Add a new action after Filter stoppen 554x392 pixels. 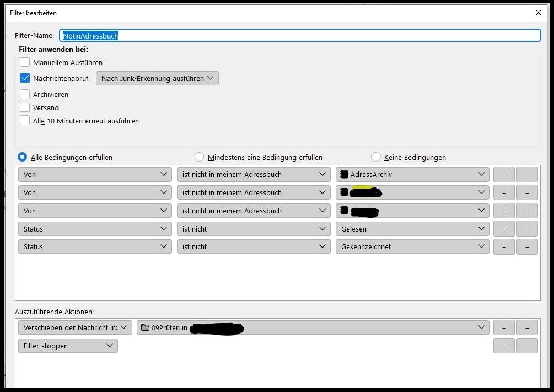click(x=504, y=346)
